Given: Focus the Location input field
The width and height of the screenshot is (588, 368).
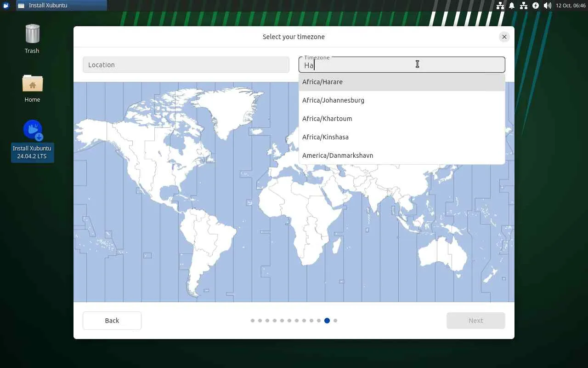Looking at the screenshot, I should 186,65.
